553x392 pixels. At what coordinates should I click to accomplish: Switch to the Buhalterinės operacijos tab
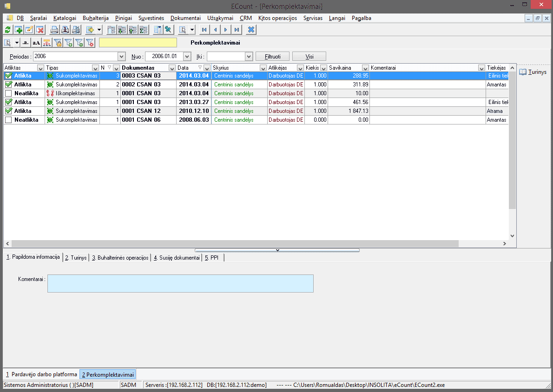(120, 258)
